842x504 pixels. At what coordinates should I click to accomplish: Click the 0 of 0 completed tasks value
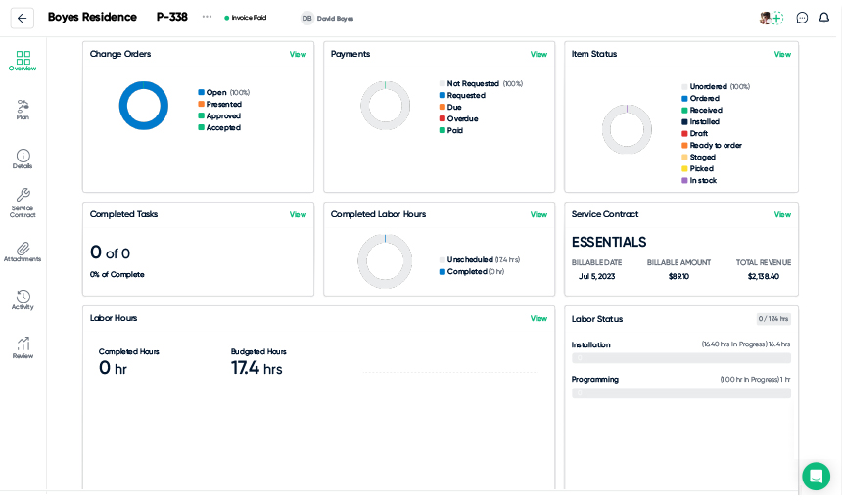coord(110,252)
